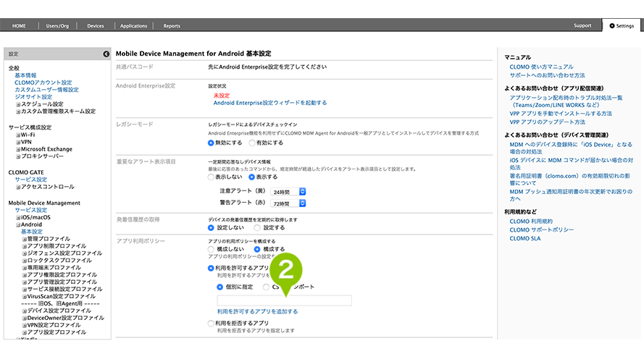Screen dimensions: 644x362
Task: Select アプリ利用ポリシー 構成する radio
Action: coord(257,249)
